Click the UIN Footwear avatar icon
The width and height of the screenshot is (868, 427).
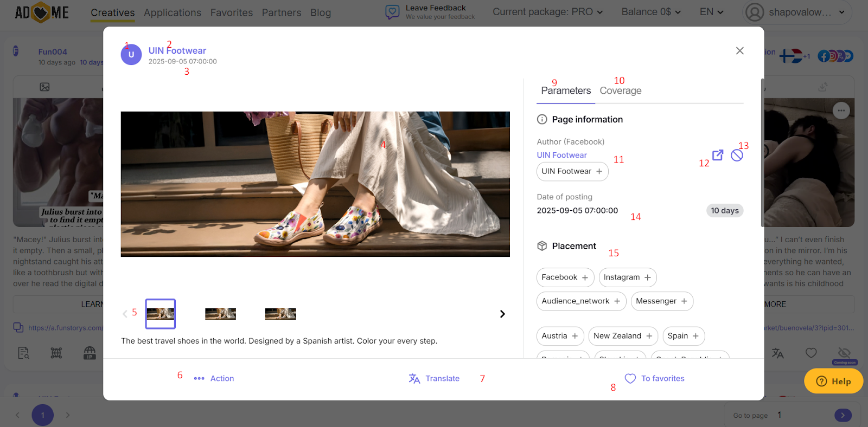(131, 55)
